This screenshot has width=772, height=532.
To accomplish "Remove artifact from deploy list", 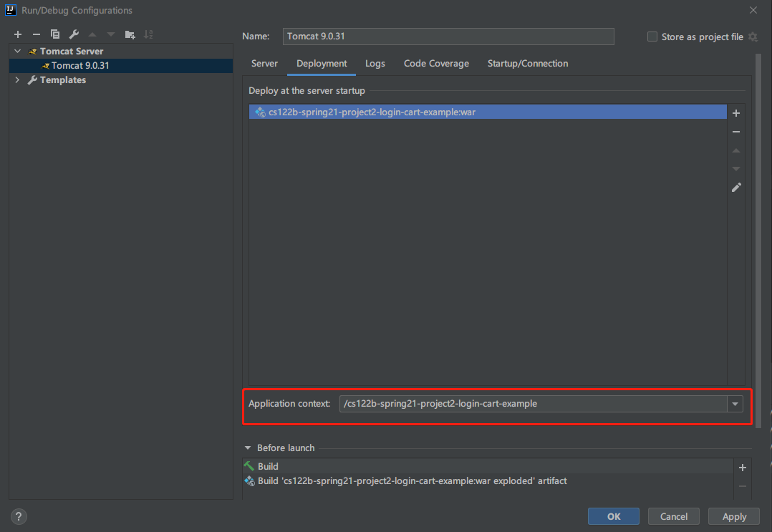I will tap(736, 132).
